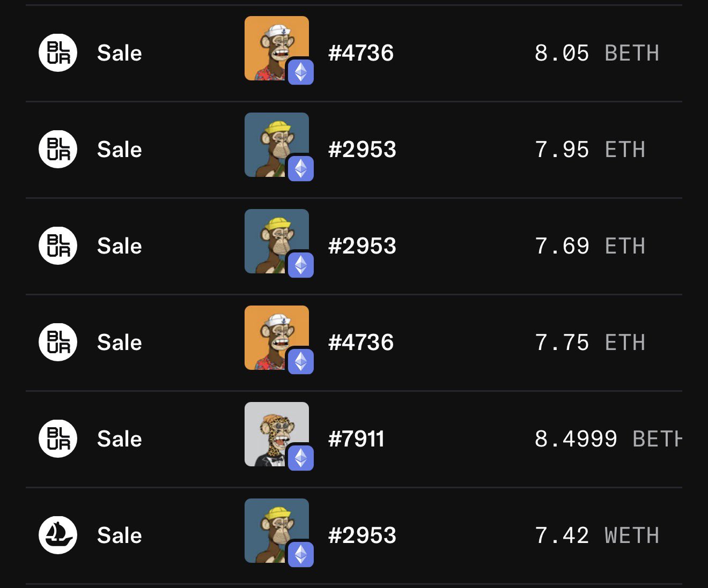Open the ape thumbnail in the 7.42 WETH row
The height and width of the screenshot is (588, 708).
click(x=271, y=525)
